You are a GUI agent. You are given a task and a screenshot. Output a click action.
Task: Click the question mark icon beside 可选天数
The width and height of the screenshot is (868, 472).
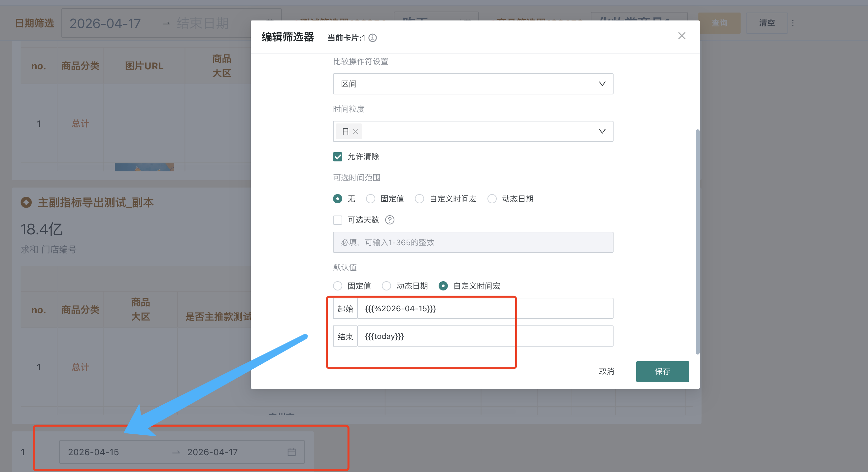tap(389, 220)
